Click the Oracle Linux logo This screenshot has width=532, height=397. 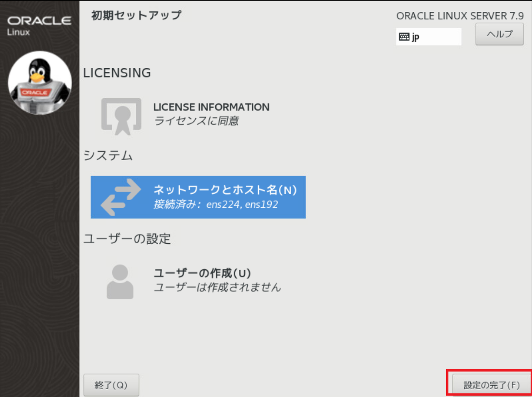pyautogui.click(x=39, y=25)
